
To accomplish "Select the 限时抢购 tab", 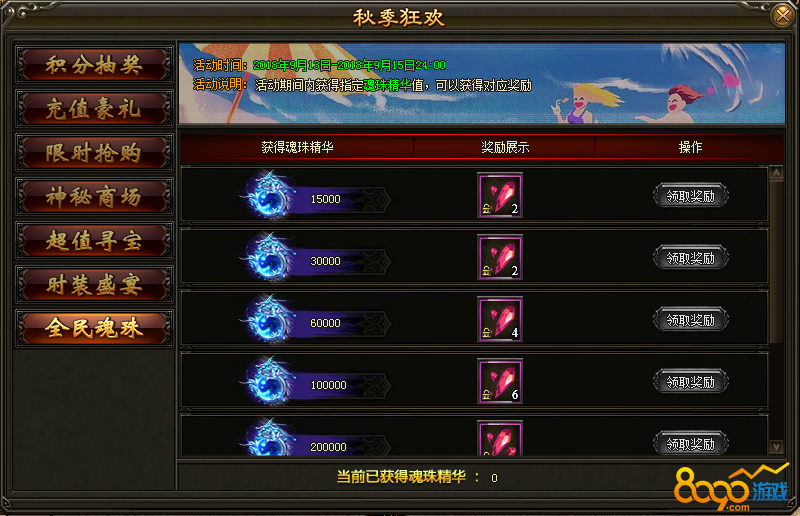I will [94, 153].
